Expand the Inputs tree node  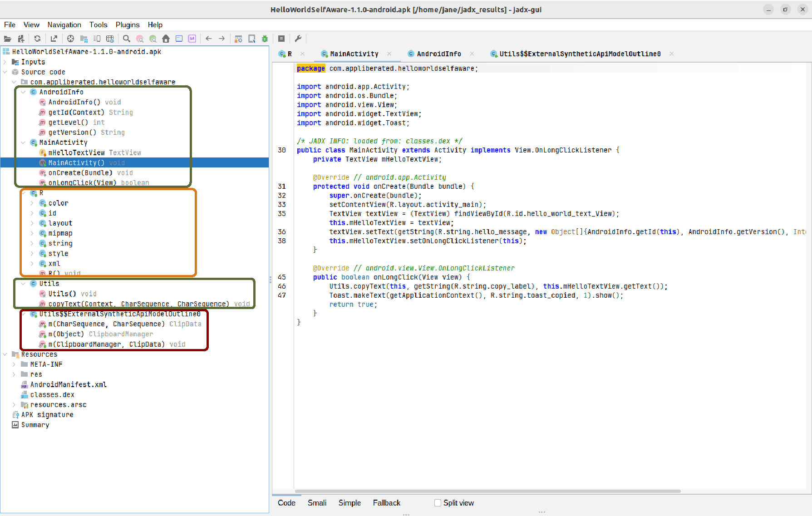coord(5,62)
